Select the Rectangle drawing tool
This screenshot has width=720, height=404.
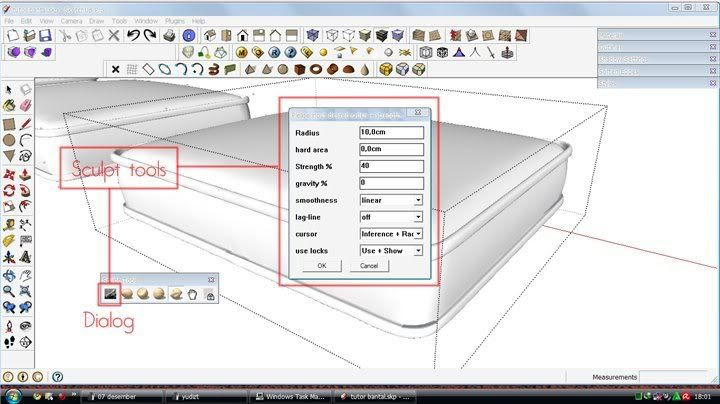[9, 124]
